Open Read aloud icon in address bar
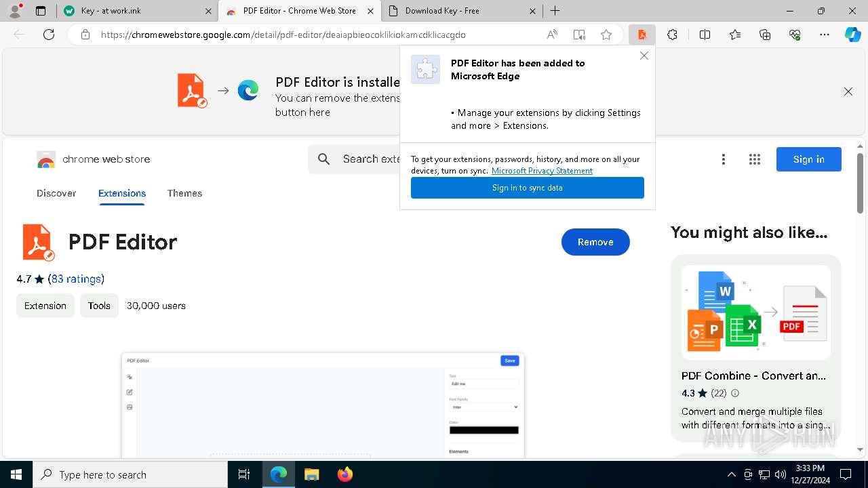The image size is (868, 488). point(552,35)
